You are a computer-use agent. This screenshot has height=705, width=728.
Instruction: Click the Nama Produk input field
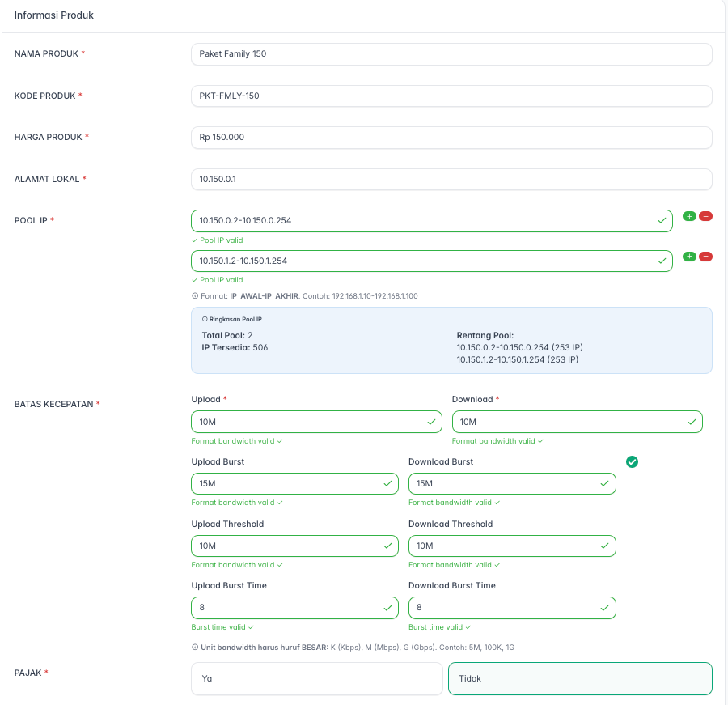[451, 54]
